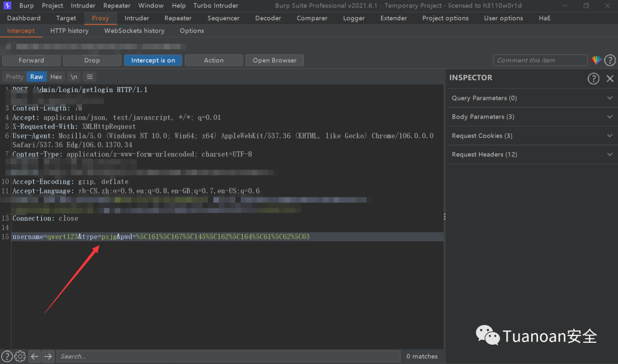The width and height of the screenshot is (618, 364).
Task: Click the X-Requested-With header line
Action: (x=74, y=126)
